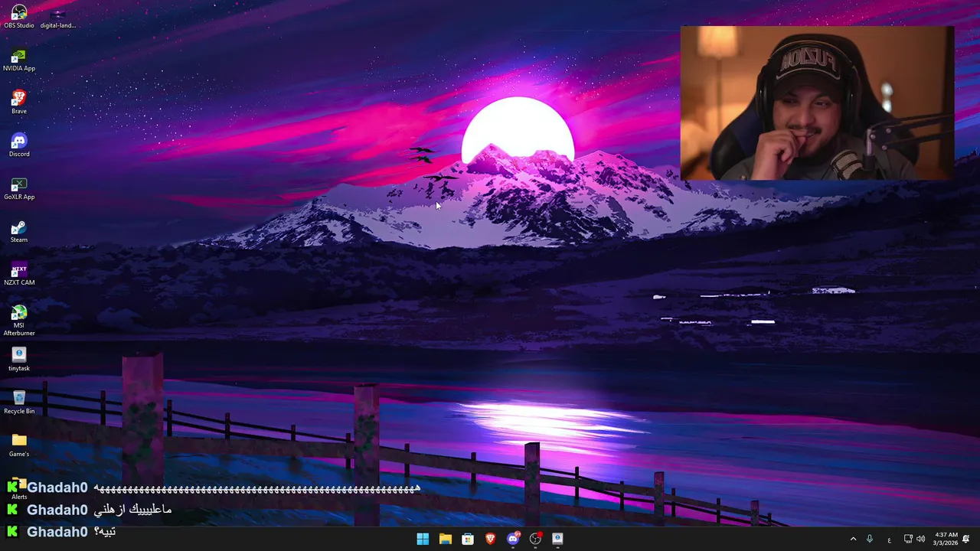Open Microsoft Store from the taskbar
The height and width of the screenshot is (551, 980).
tap(468, 539)
